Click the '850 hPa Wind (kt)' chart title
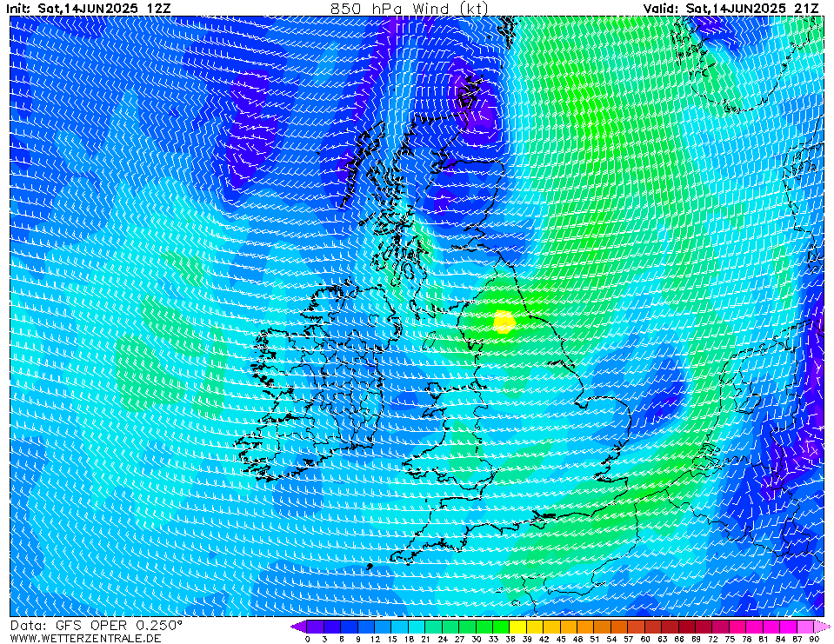This screenshot has width=834, height=644. coord(409,9)
